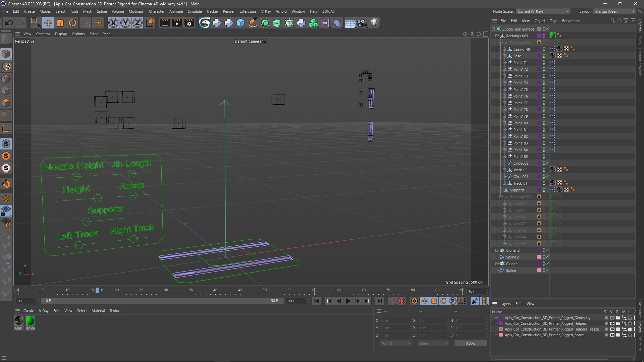Open the Object Manager Tags menu

click(553, 21)
